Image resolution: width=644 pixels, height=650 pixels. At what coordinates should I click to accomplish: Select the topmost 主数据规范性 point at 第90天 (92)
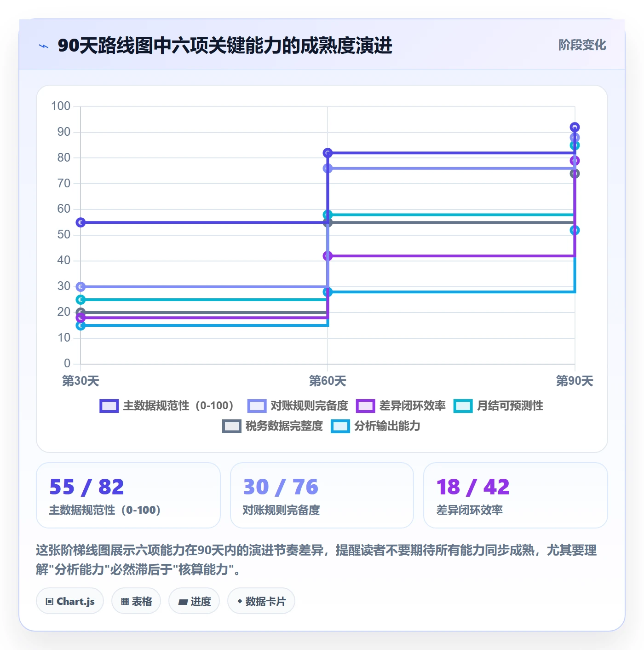(575, 127)
